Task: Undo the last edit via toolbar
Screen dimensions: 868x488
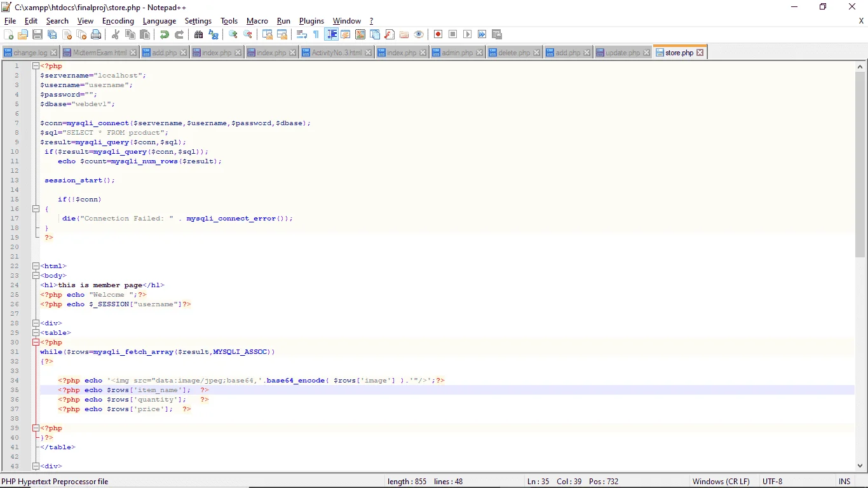Action: 165,34
